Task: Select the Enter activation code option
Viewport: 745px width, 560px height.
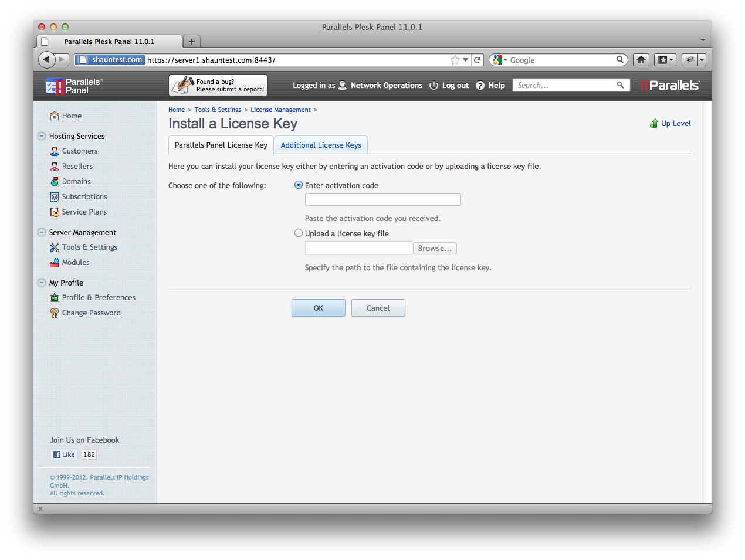Action: (299, 185)
